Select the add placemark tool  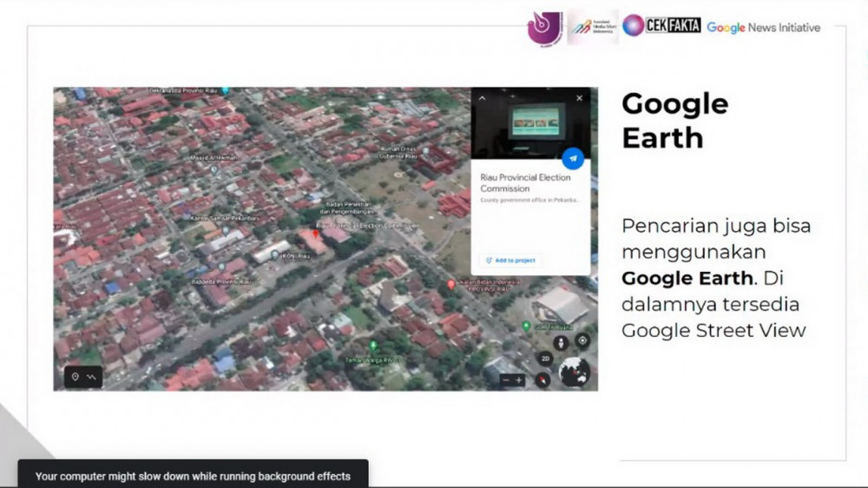click(x=76, y=377)
